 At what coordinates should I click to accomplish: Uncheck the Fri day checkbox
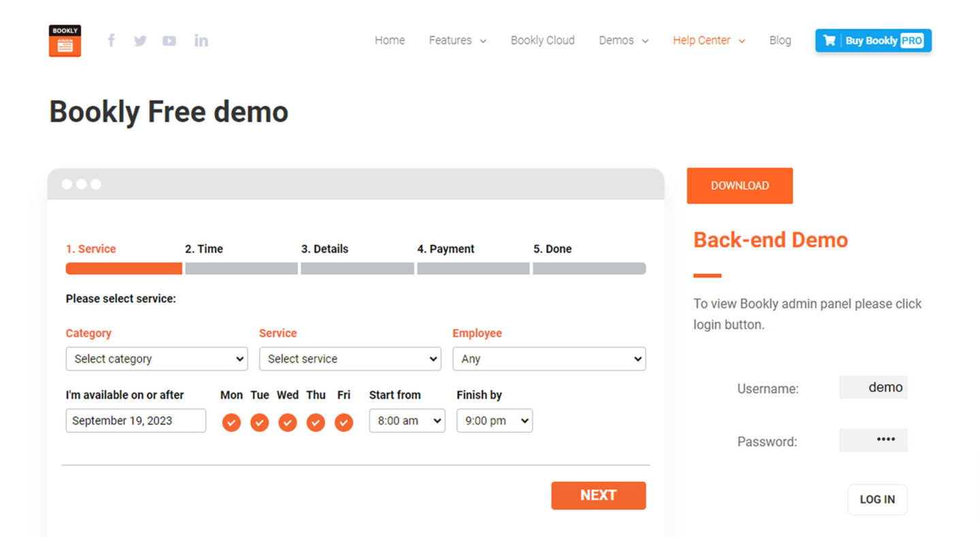click(344, 423)
